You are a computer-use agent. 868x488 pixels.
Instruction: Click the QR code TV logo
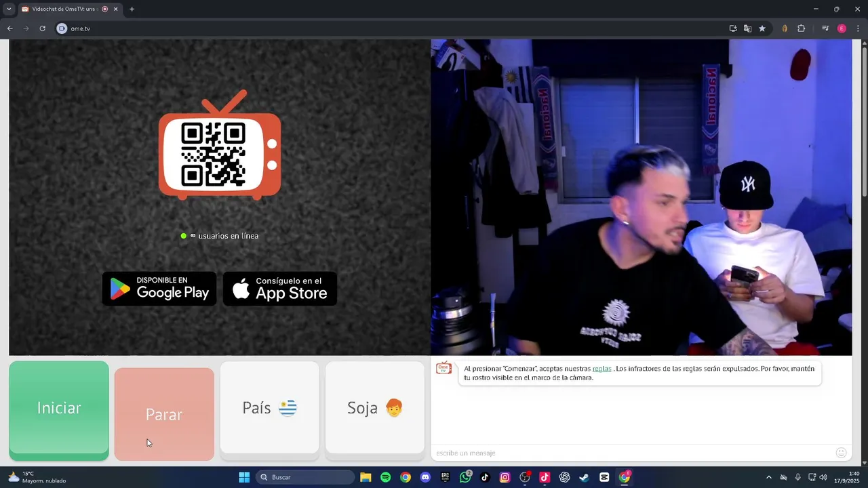(220, 145)
